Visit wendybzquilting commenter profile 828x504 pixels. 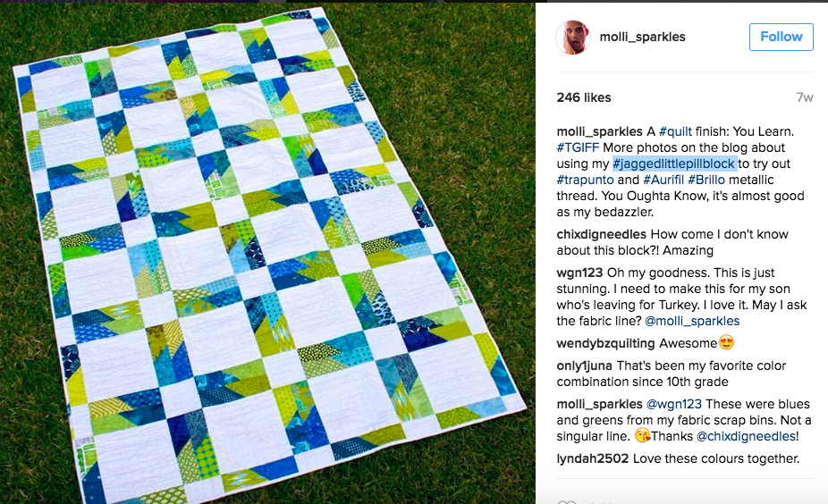[x=605, y=343]
